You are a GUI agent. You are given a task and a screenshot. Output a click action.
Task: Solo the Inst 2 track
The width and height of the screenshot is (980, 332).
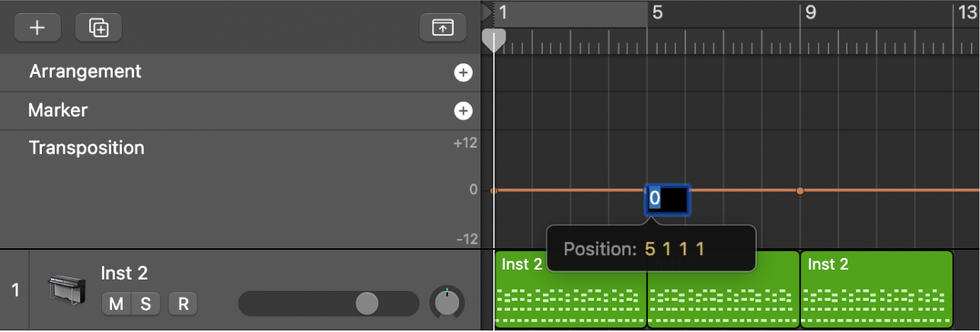145,304
